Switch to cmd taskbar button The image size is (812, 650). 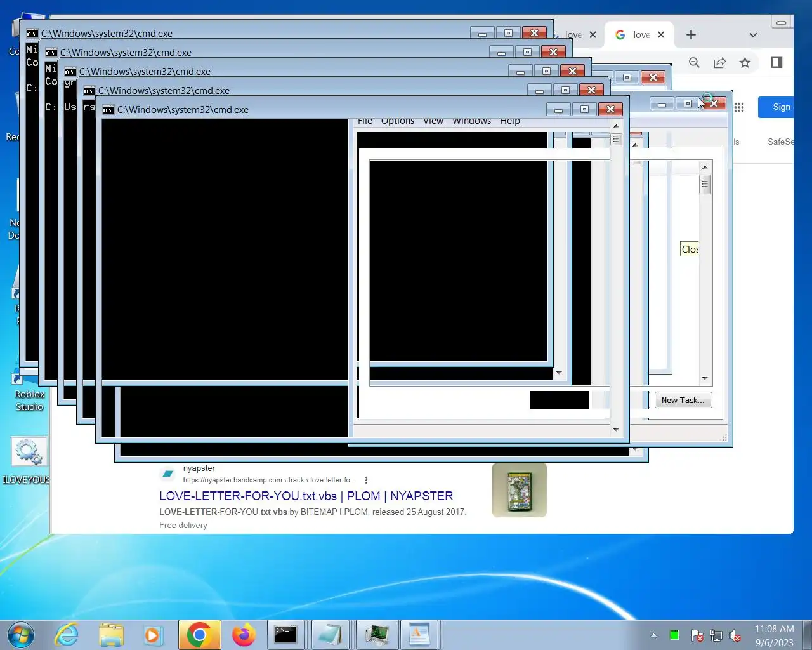click(x=285, y=635)
